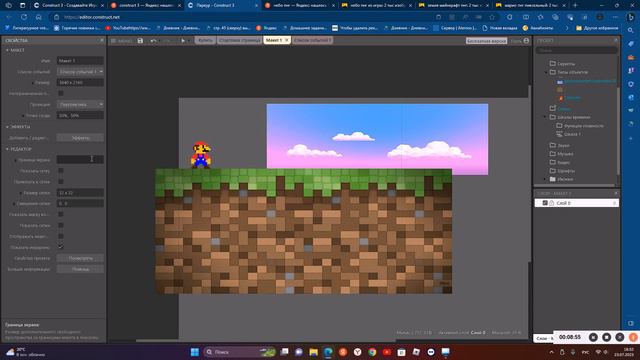Toggle the unbounded scrolling checkbox
Screen dimensions: 640x360
click(61, 93)
